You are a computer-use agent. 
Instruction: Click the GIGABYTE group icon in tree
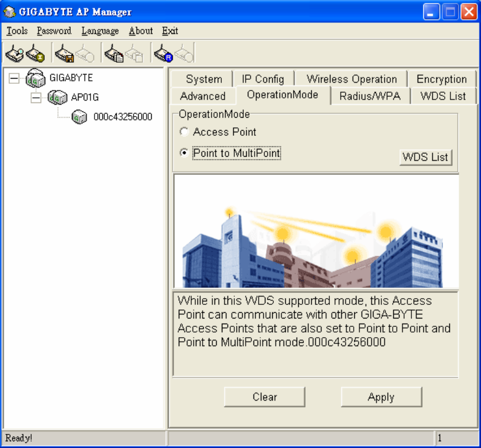(36, 78)
